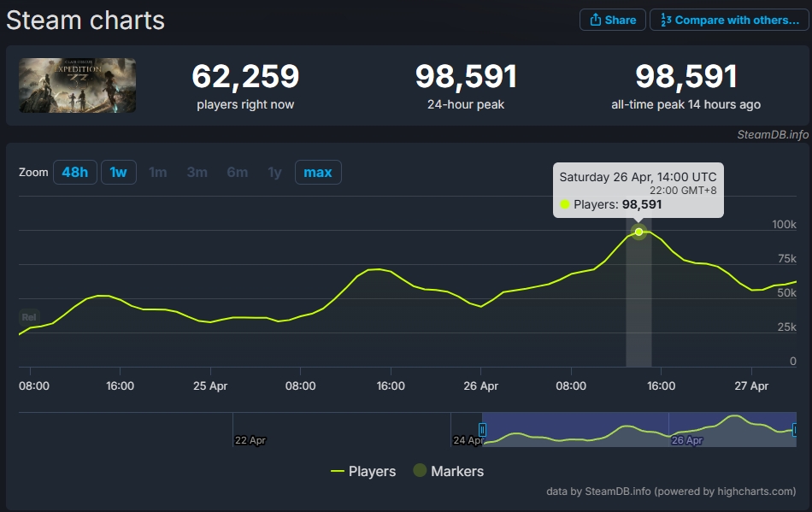Click the 24 Apr navigator label

click(468, 440)
